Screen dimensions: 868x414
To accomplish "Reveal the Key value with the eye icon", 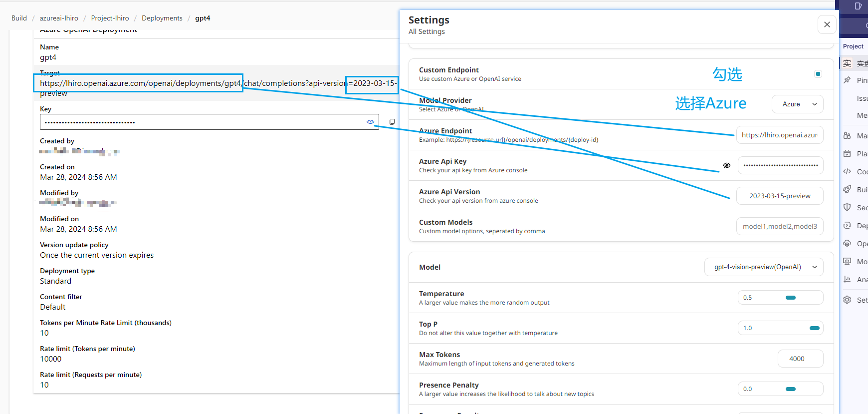I will [x=370, y=122].
